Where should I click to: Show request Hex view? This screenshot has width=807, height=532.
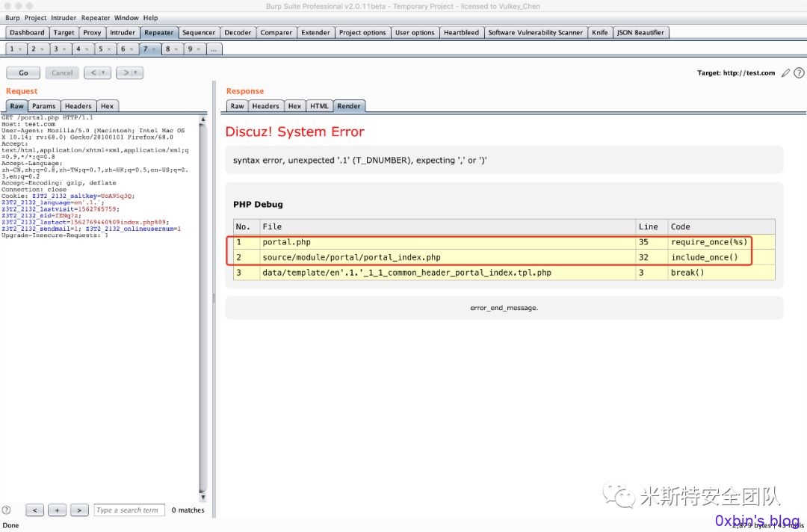click(x=108, y=106)
